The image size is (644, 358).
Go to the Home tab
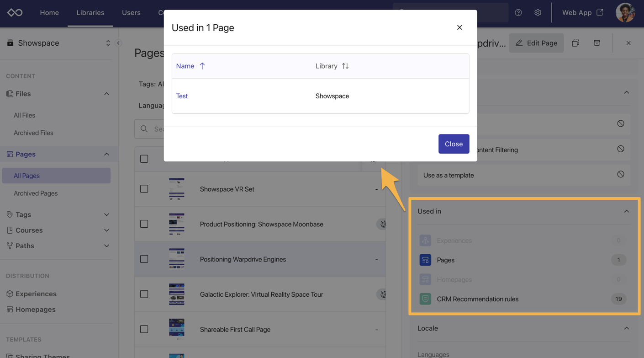[x=49, y=13]
